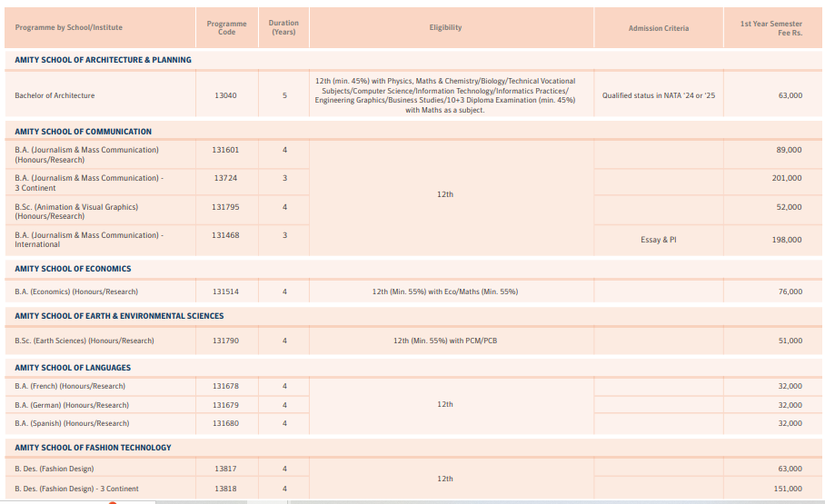This screenshot has height=504, width=825.
Task: Click the 51,000 fee value
Action: (x=790, y=341)
